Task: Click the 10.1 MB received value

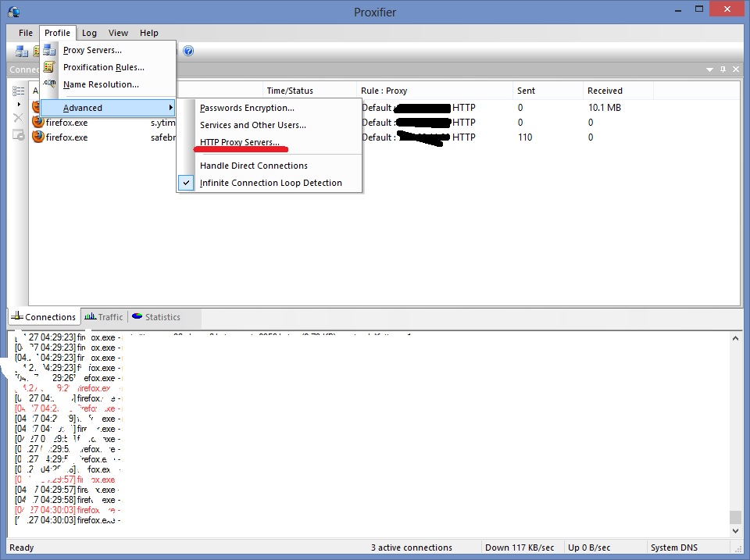Action: 605,108
